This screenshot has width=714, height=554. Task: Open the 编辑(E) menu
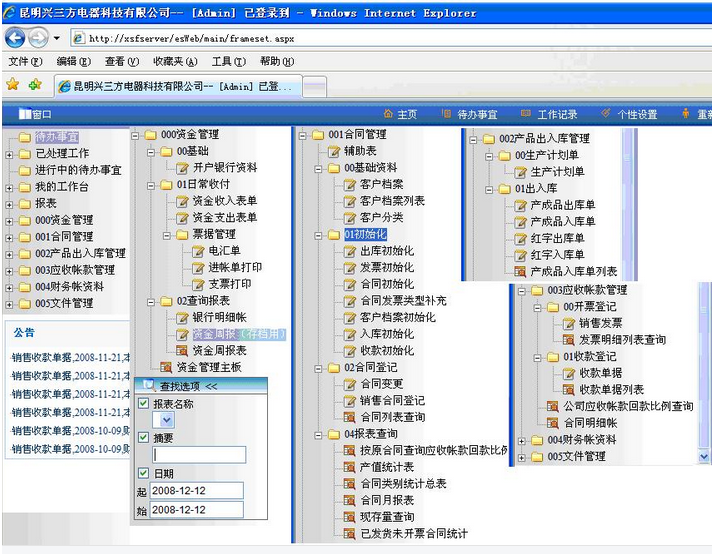click(x=73, y=61)
